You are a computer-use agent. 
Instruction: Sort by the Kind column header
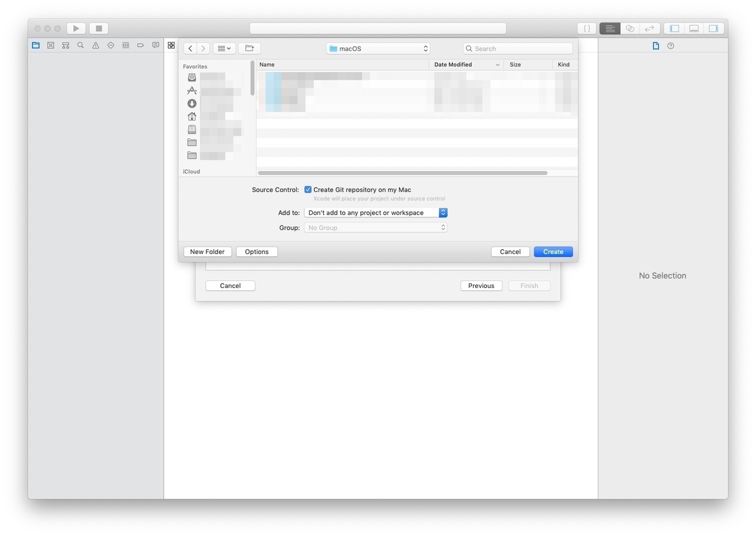[565, 64]
